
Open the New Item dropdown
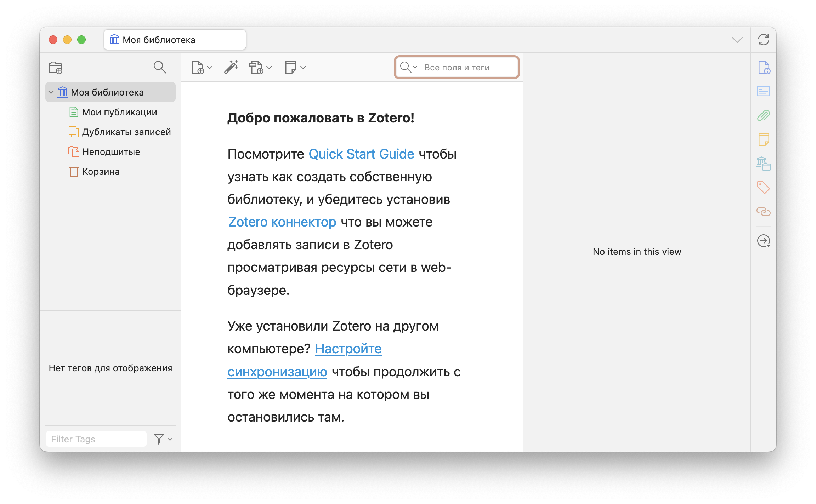pyautogui.click(x=202, y=67)
